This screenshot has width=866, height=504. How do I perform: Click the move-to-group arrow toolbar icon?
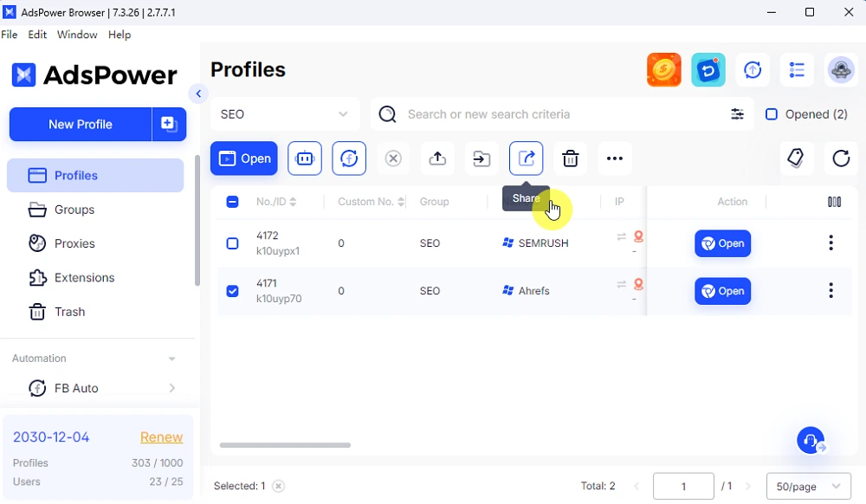481,158
